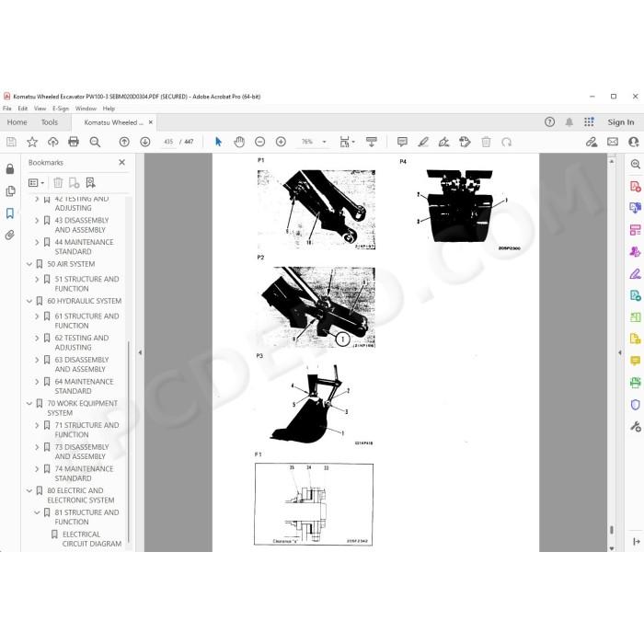
Task: Zoom in with plus icon
Action: pyautogui.click(x=281, y=142)
